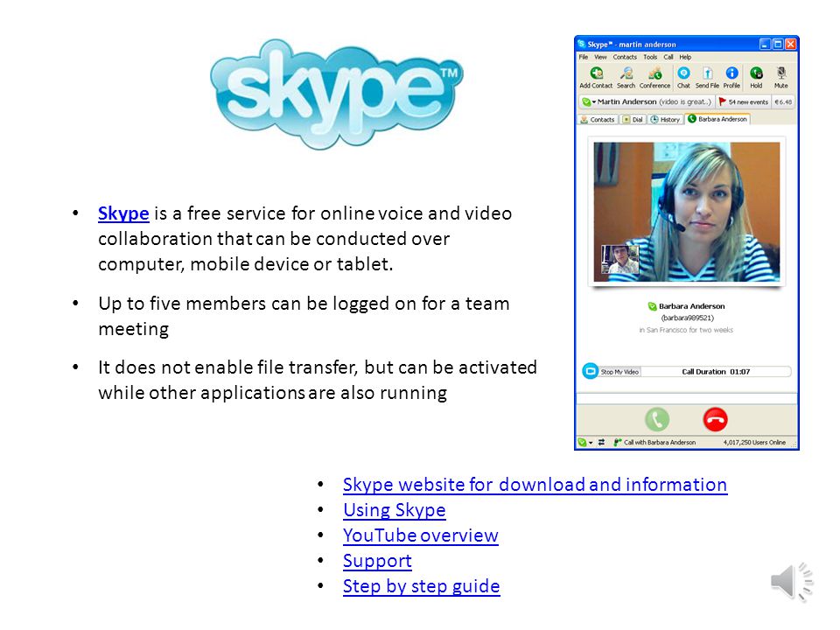This screenshot has height=630, width=840.
Task: Open the YouTube overview link
Action: 421,535
